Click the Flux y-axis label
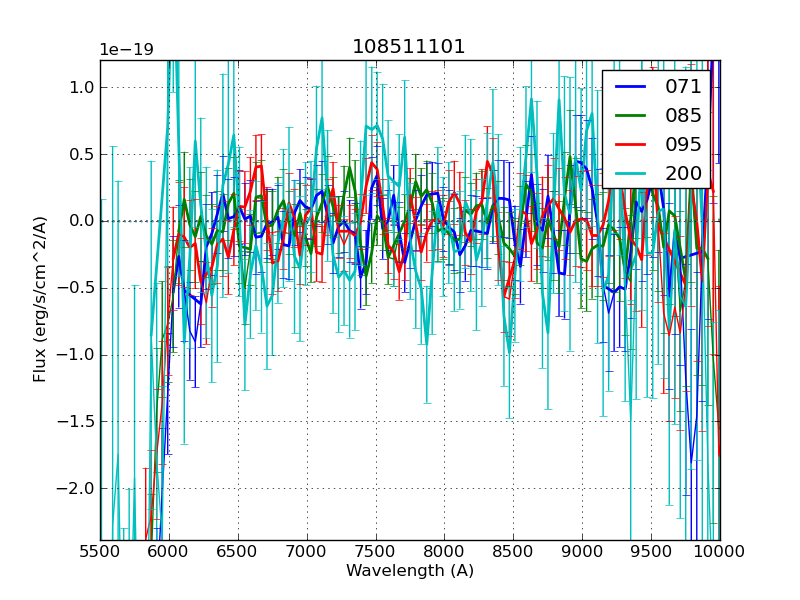This screenshot has height=600, width=800. pyautogui.click(x=40, y=300)
